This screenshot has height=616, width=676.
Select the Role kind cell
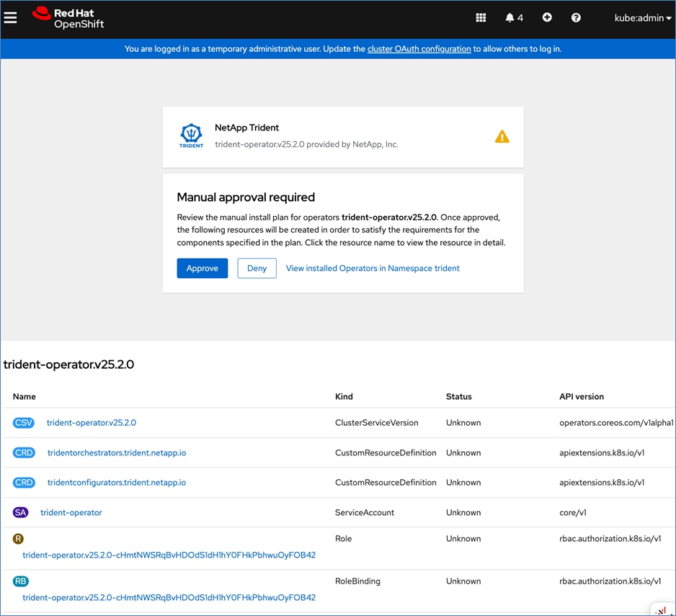[x=344, y=538]
